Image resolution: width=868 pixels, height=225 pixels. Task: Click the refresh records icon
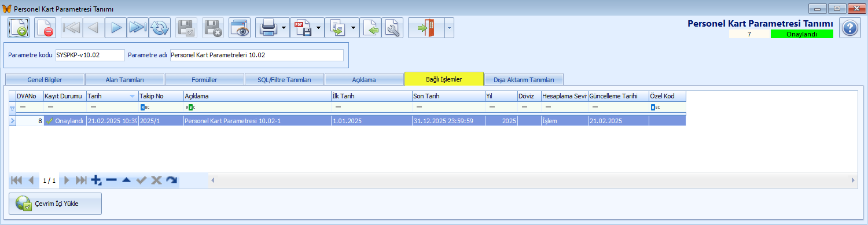click(160, 28)
